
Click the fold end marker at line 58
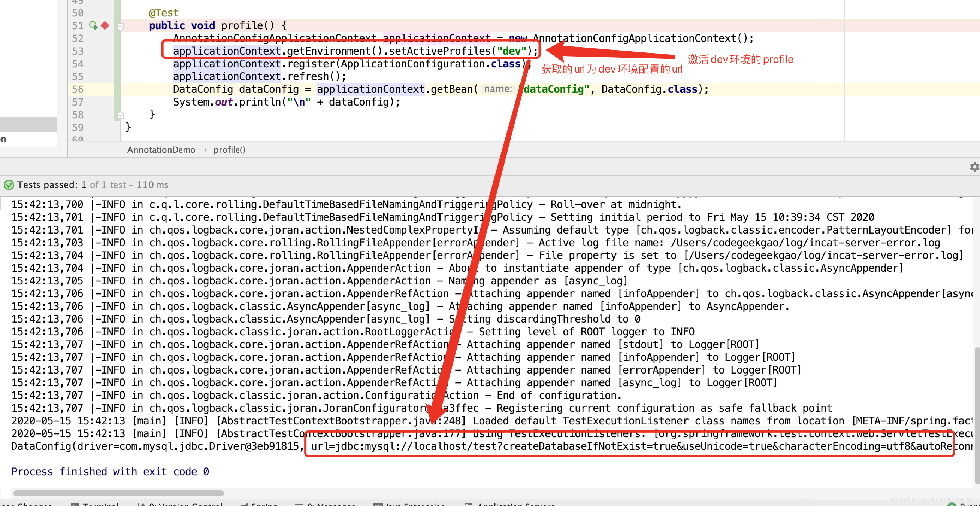[120, 115]
